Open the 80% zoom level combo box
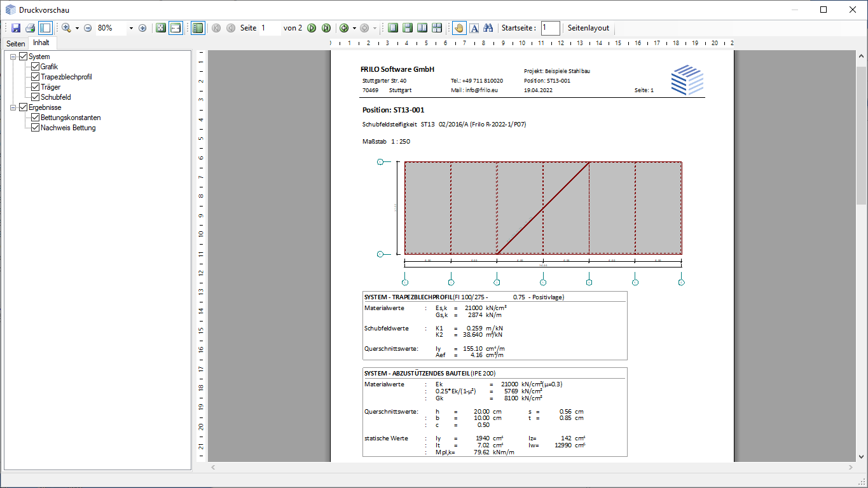Screen dimensions: 868x488 [115, 28]
